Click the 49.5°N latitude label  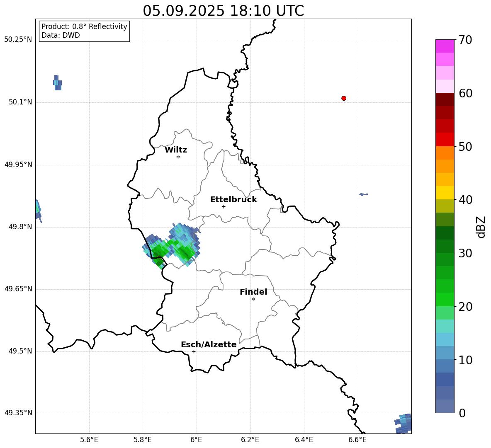(20, 351)
